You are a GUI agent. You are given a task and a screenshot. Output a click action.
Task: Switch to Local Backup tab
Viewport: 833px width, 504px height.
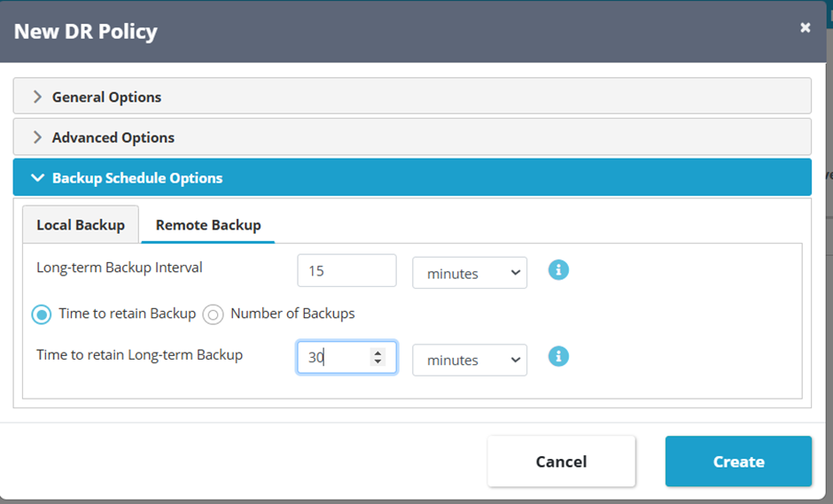click(81, 225)
